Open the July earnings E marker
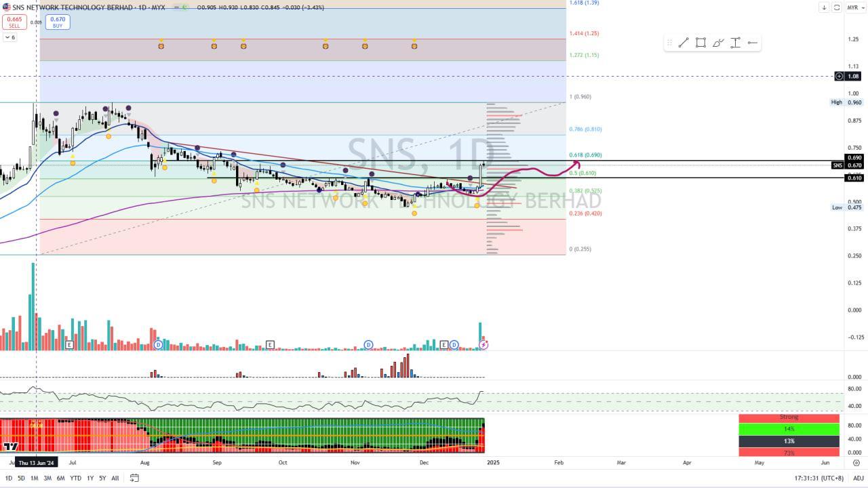This screenshot has width=868, height=488. pos(69,345)
